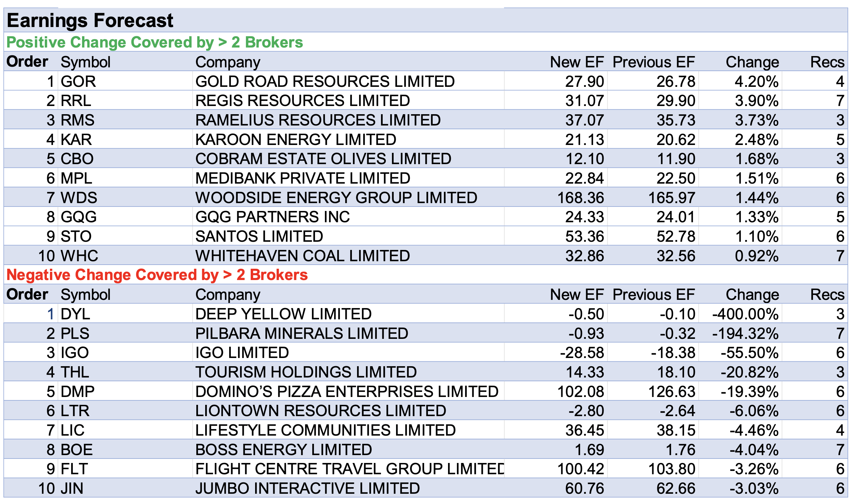Select the Positive Change Covered heading
This screenshot has height=504, width=855.
coord(155,42)
